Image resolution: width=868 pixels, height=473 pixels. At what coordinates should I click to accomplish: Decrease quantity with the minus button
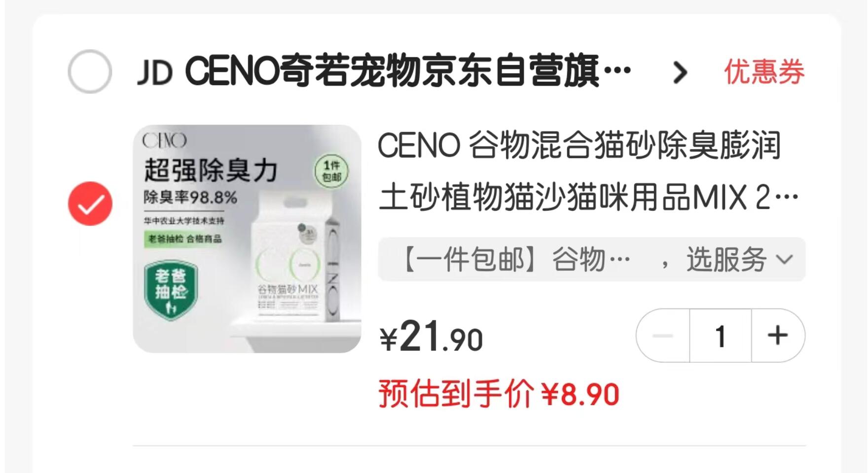(663, 336)
